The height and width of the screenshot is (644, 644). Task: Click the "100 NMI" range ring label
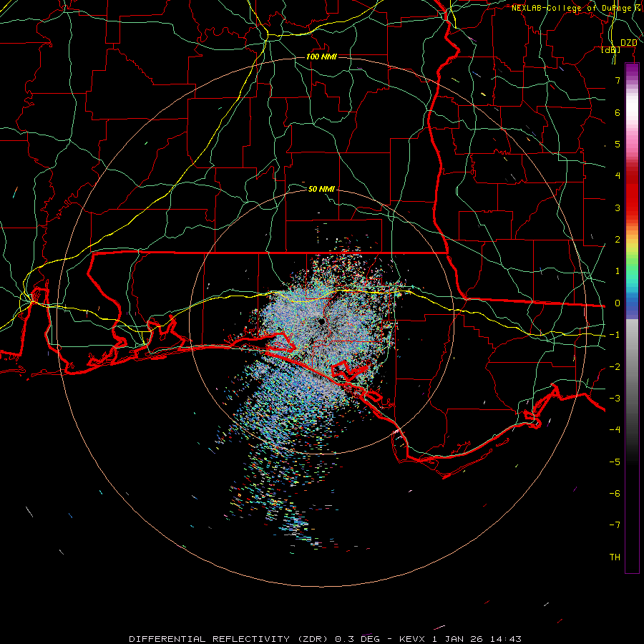click(x=321, y=57)
